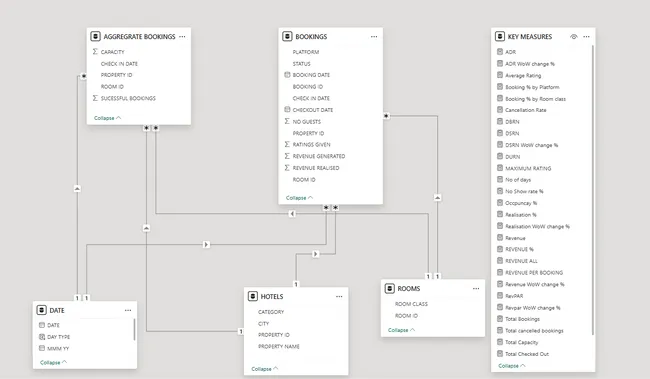Select the No Show rate % measure
The width and height of the screenshot is (650, 379).
520,192
